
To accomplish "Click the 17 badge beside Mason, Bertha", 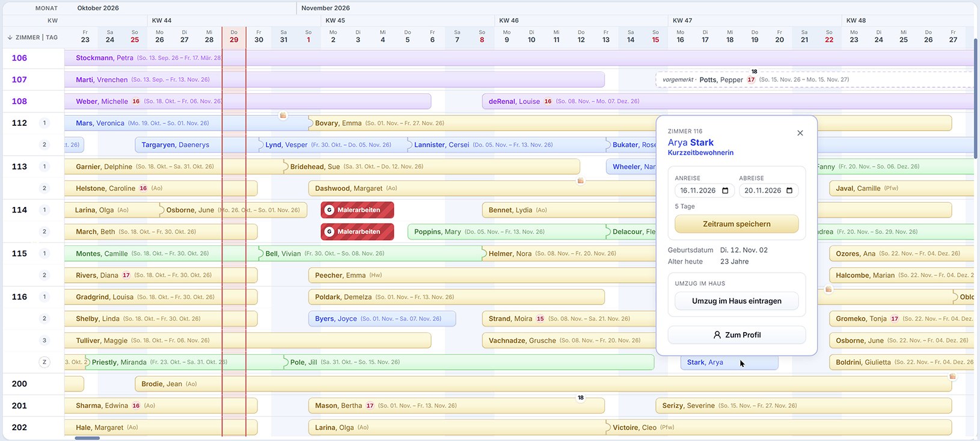I will pyautogui.click(x=370, y=406).
